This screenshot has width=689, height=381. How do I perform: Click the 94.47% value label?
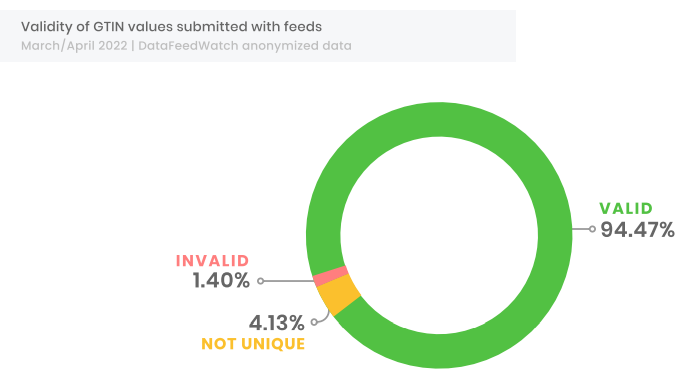638,229
